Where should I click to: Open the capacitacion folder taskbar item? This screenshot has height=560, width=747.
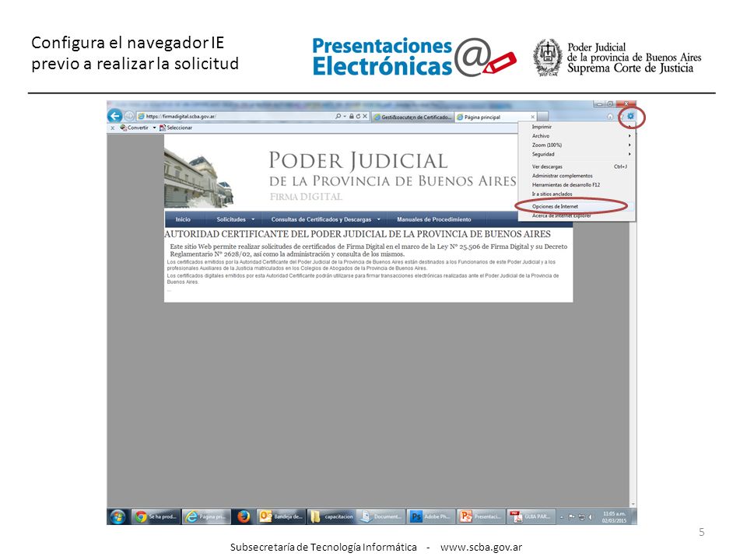point(331,516)
